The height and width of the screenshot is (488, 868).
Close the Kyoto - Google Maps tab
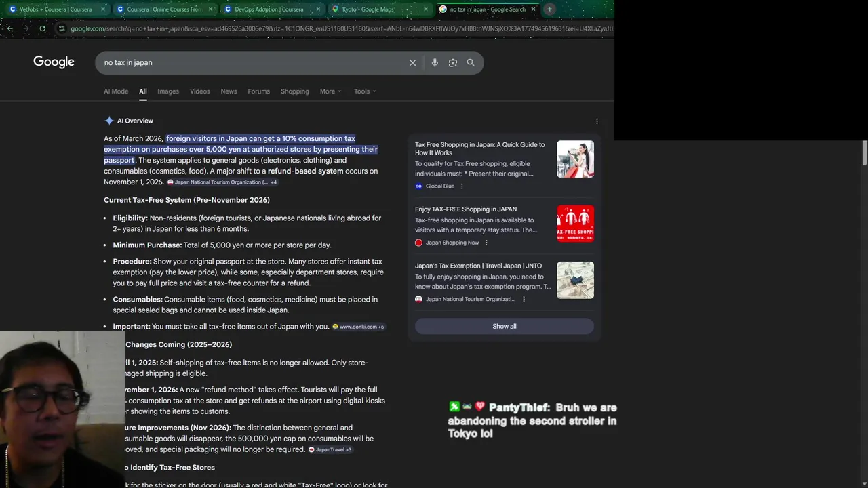tap(426, 9)
